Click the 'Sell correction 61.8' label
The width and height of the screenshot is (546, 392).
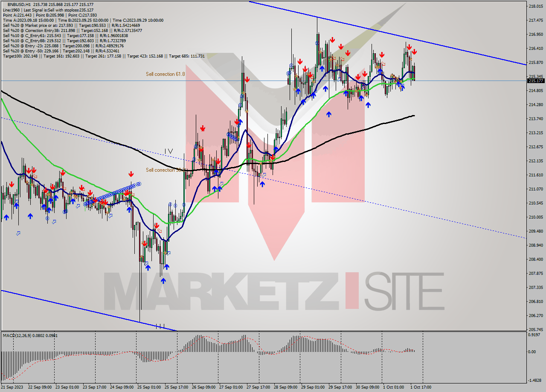point(166,74)
